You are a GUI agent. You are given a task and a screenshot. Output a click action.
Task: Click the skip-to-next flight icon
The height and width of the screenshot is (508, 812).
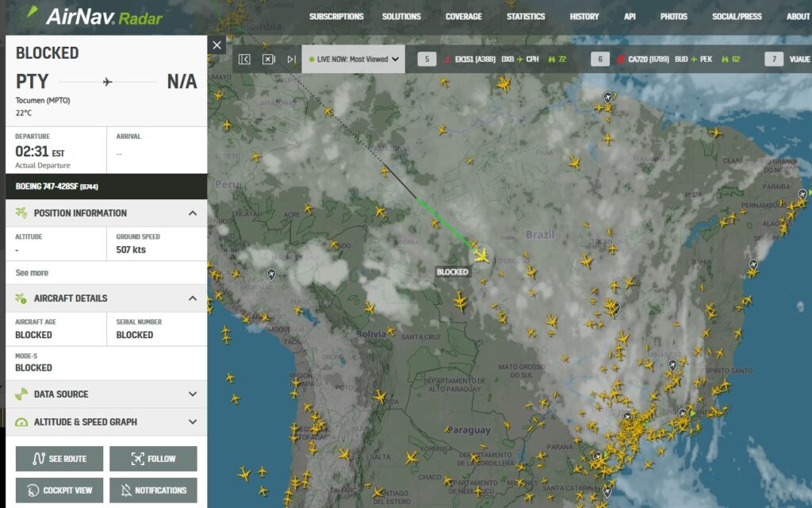click(x=292, y=59)
